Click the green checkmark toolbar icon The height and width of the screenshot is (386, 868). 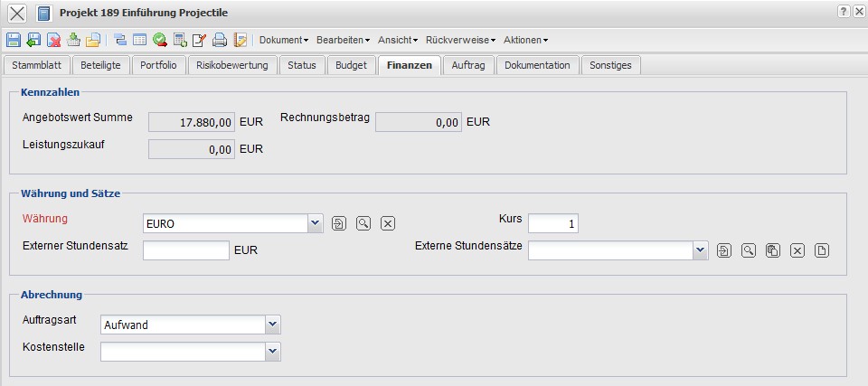pyautogui.click(x=160, y=40)
